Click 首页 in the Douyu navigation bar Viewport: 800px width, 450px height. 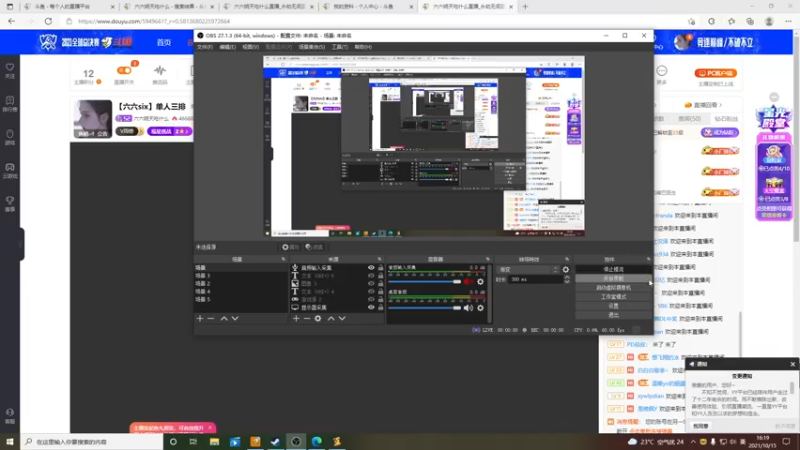click(164, 42)
